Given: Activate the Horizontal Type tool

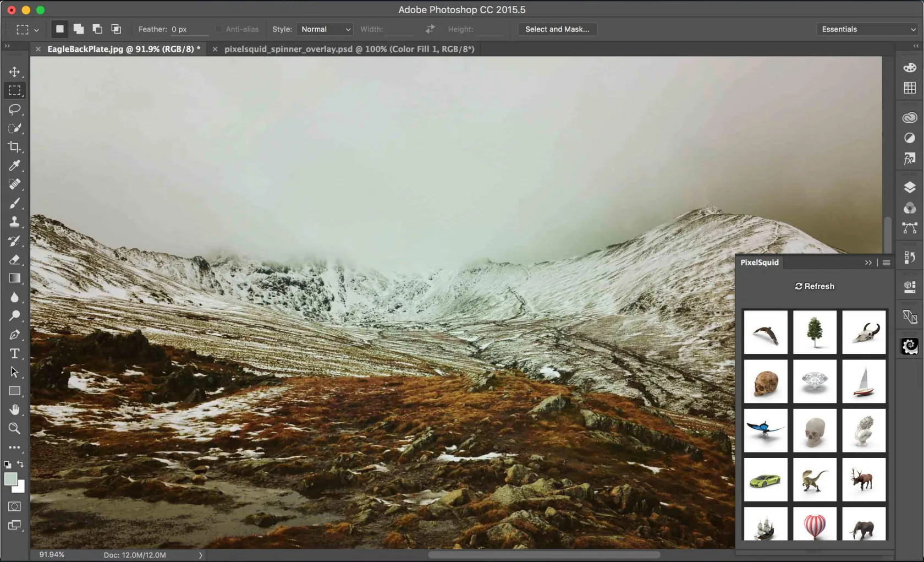Looking at the screenshot, I should click(14, 353).
